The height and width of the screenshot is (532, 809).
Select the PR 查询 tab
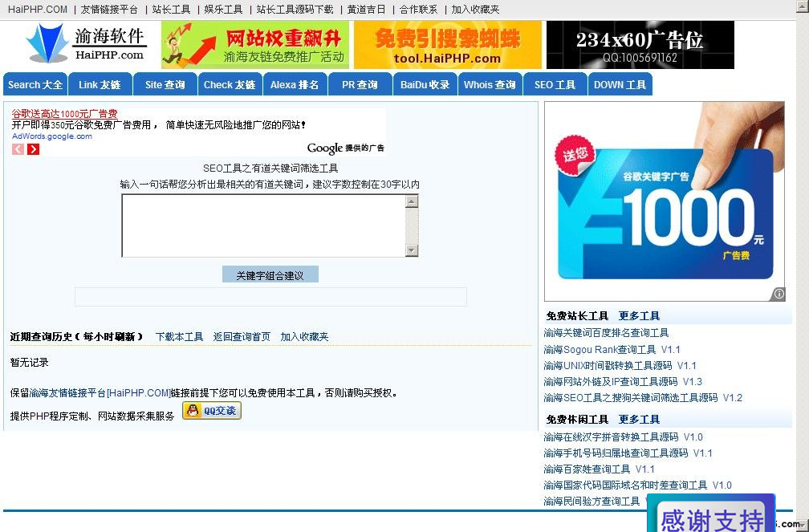point(360,84)
